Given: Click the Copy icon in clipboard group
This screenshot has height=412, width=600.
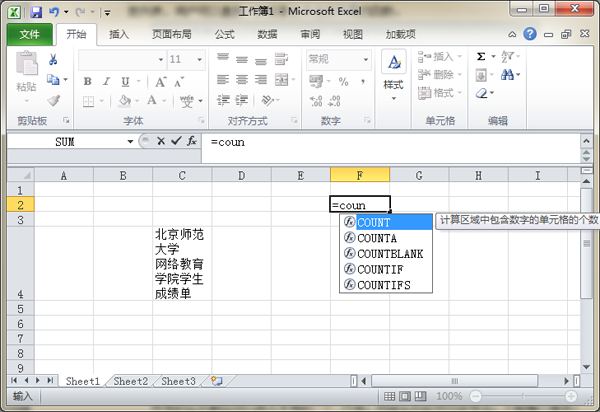Looking at the screenshot, I should (x=53, y=80).
